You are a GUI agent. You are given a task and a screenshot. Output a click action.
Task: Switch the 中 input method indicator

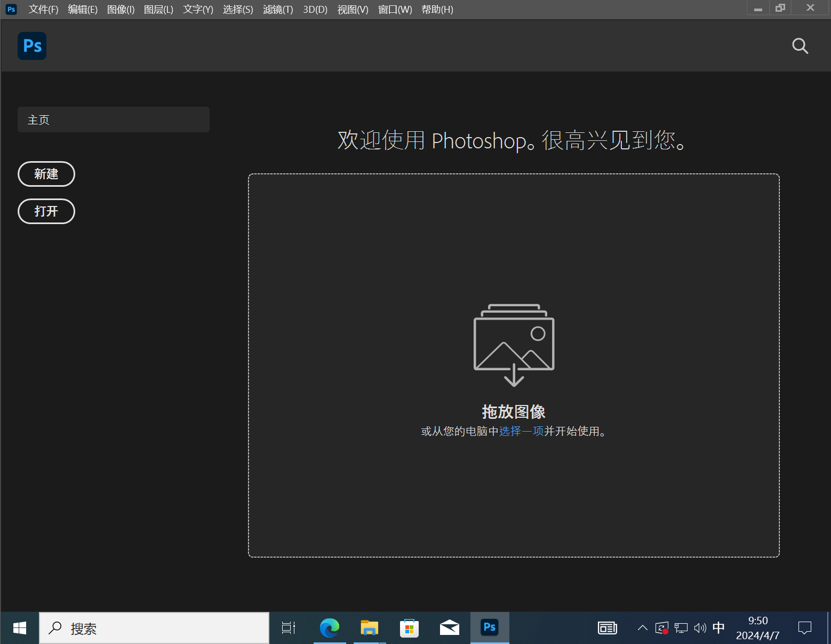718,627
